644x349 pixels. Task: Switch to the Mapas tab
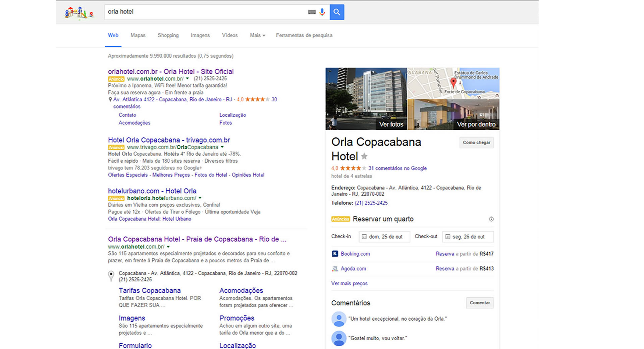click(x=138, y=35)
